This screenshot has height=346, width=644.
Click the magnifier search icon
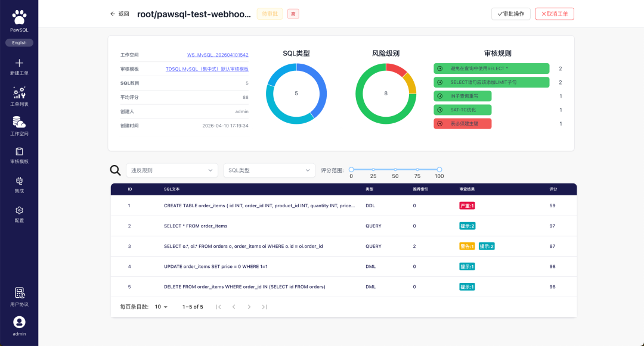point(116,170)
